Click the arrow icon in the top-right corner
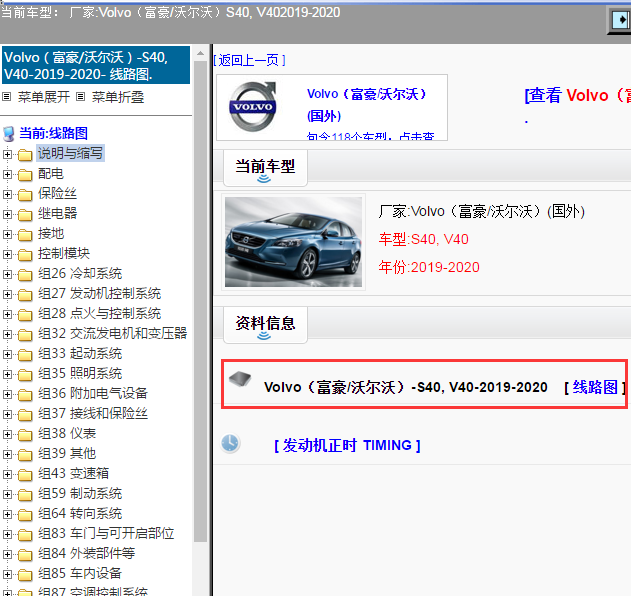The height and width of the screenshot is (596, 631). 620,20
